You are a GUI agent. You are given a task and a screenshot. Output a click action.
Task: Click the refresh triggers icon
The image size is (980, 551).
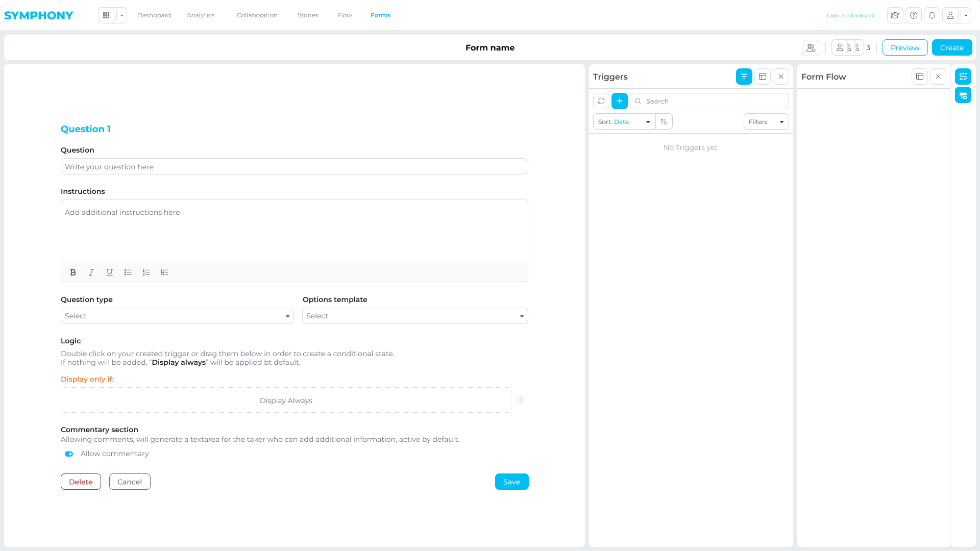pyautogui.click(x=601, y=101)
